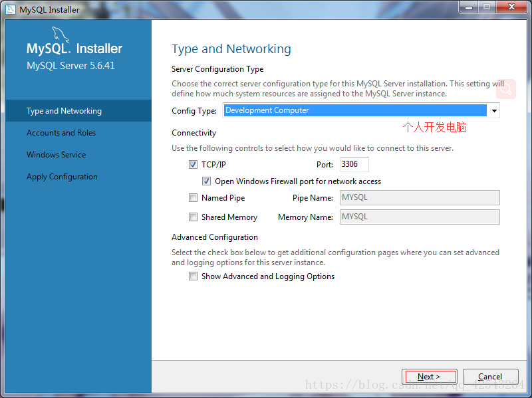Go to Accounts and Roles step
Viewport: 532px width, 398px height.
click(x=61, y=133)
